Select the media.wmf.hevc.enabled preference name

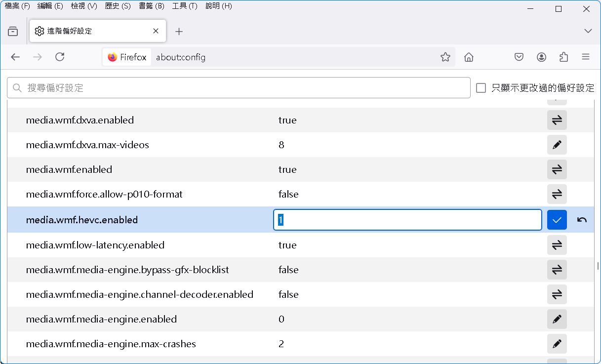point(82,220)
